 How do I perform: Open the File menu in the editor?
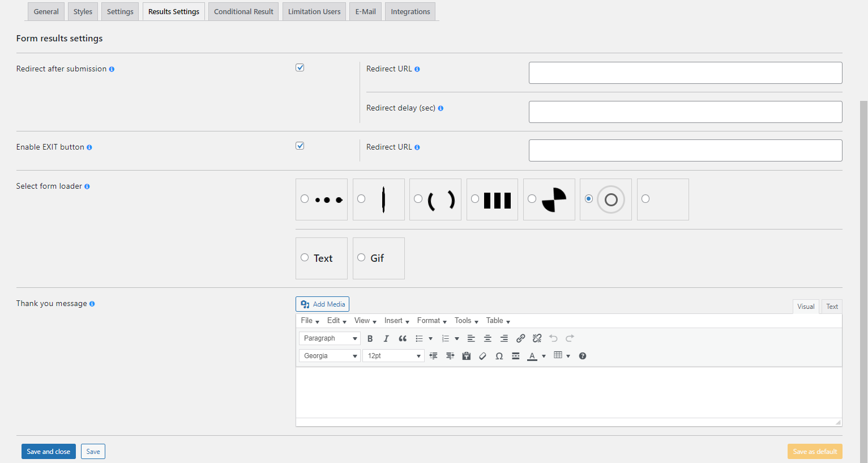(310, 321)
